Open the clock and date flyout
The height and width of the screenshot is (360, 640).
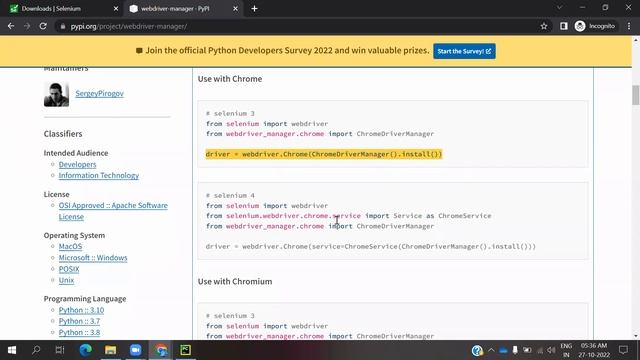click(594, 350)
